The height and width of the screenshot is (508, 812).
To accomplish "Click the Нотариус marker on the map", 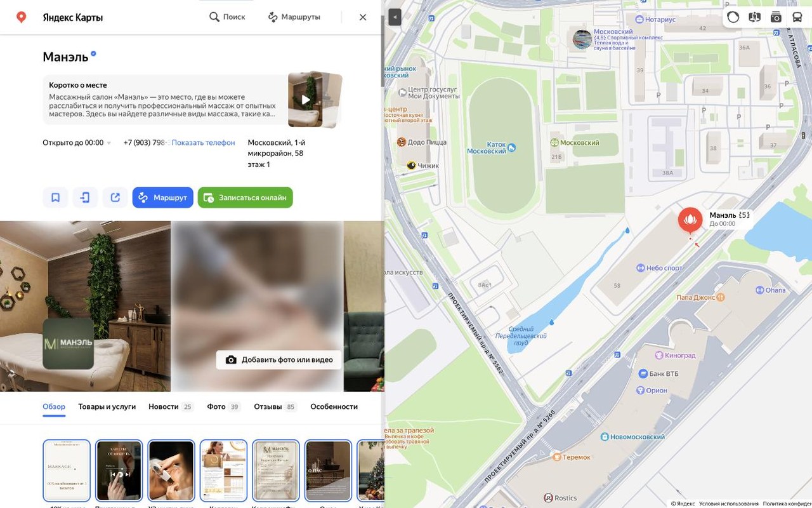I will (656, 20).
